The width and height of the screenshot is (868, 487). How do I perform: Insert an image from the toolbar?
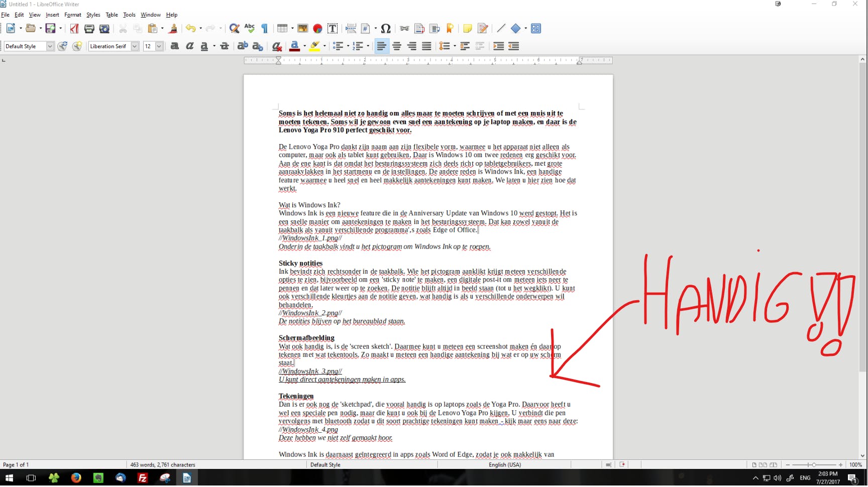click(302, 29)
